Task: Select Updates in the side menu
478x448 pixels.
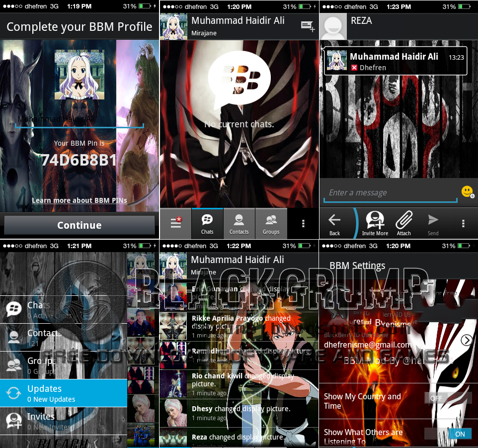Action: [x=64, y=393]
